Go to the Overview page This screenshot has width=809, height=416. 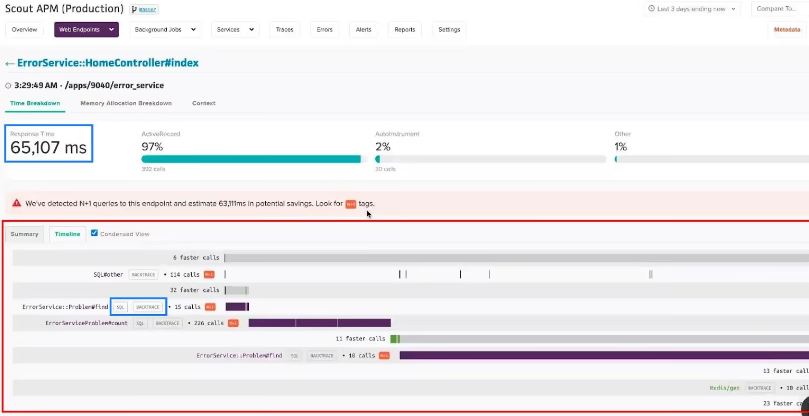click(24, 30)
